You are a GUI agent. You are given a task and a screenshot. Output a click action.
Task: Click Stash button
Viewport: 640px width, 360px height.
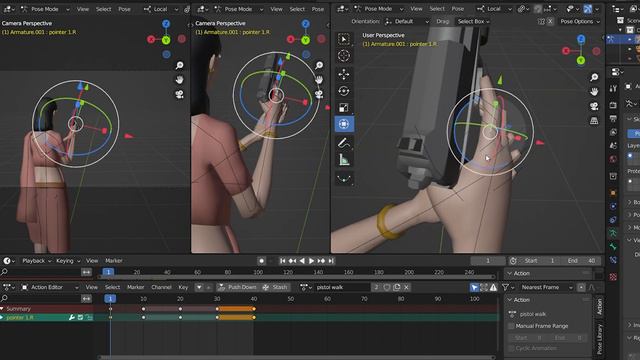[275, 287]
